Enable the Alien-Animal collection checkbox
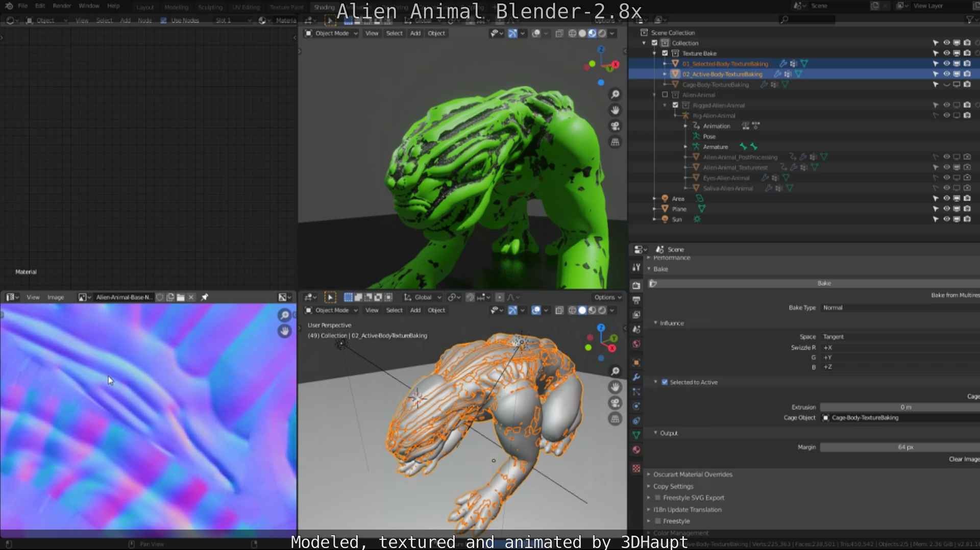Image resolution: width=980 pixels, height=550 pixels. coord(665,95)
